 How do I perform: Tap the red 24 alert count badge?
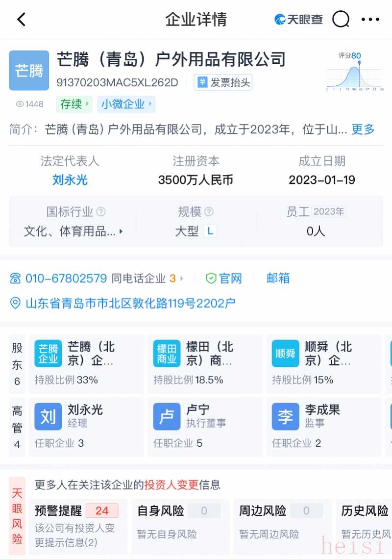tap(102, 510)
